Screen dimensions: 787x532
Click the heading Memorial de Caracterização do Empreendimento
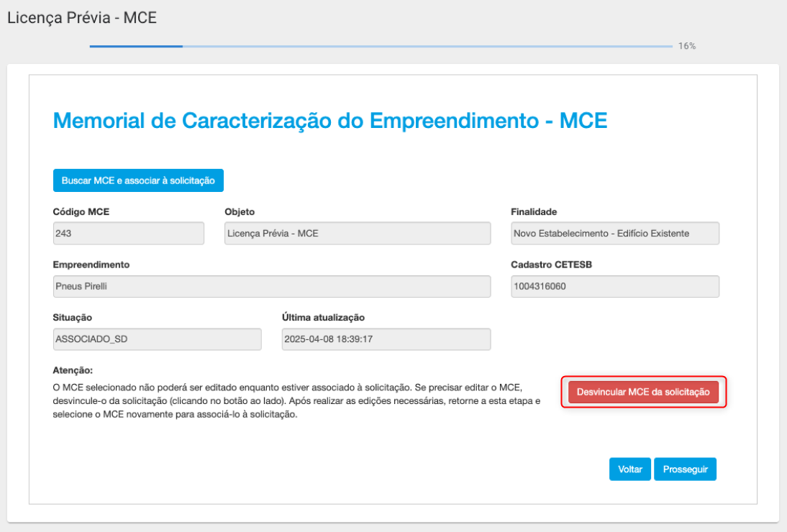click(330, 121)
